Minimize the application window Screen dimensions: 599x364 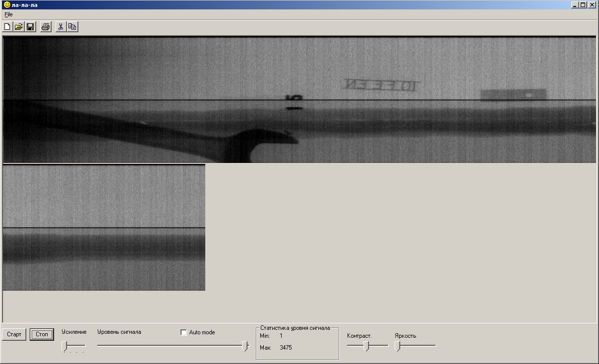(575, 5)
